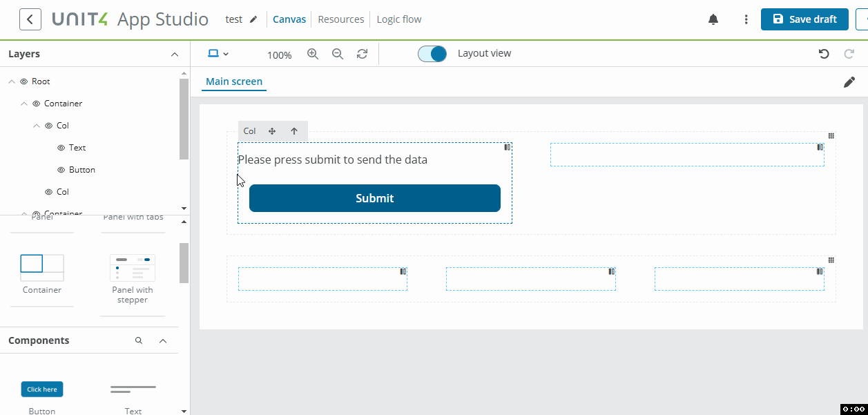Switch to the Resources tab

[x=340, y=19]
